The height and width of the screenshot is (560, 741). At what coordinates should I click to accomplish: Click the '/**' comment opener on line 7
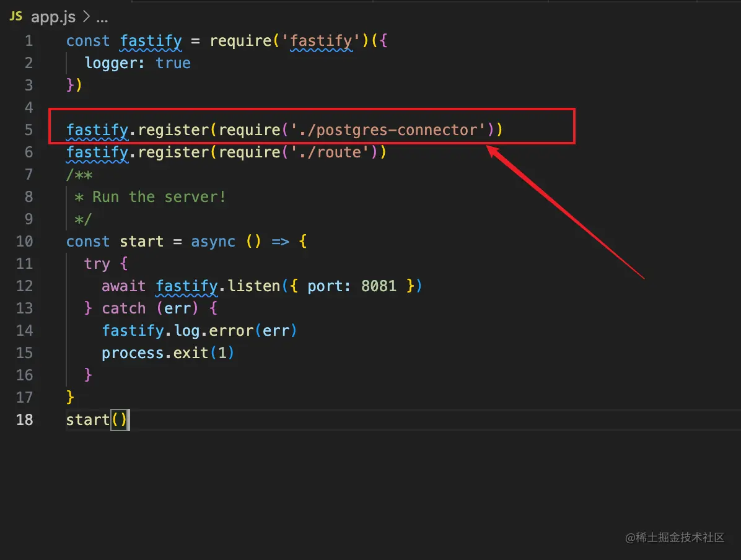(79, 175)
